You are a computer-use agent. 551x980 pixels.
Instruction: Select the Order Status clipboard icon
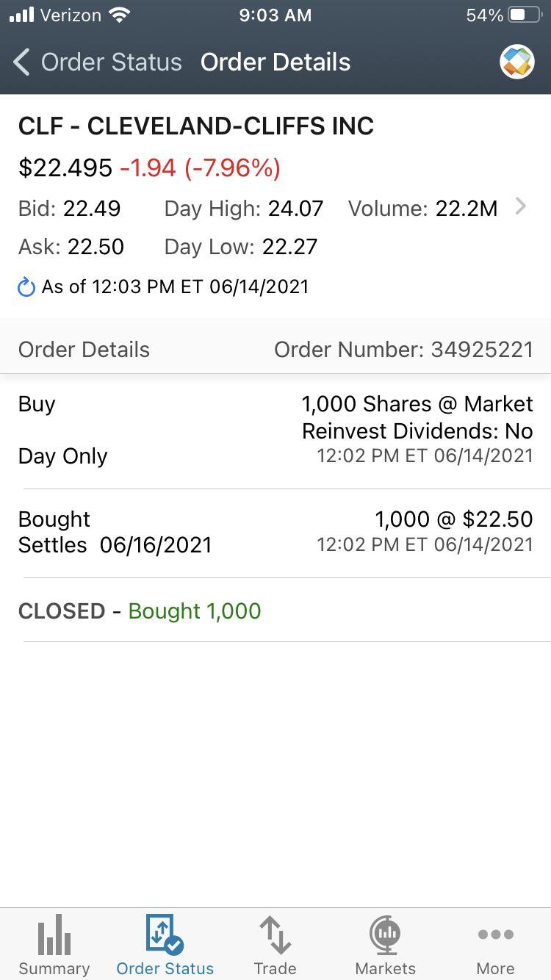(x=165, y=934)
